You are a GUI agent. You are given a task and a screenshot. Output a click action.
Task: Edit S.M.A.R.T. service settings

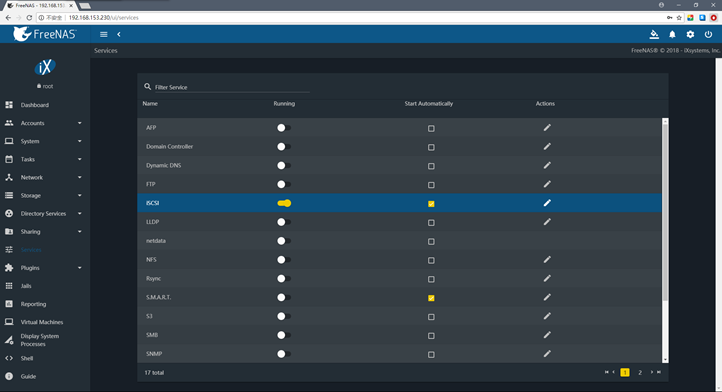click(x=547, y=298)
